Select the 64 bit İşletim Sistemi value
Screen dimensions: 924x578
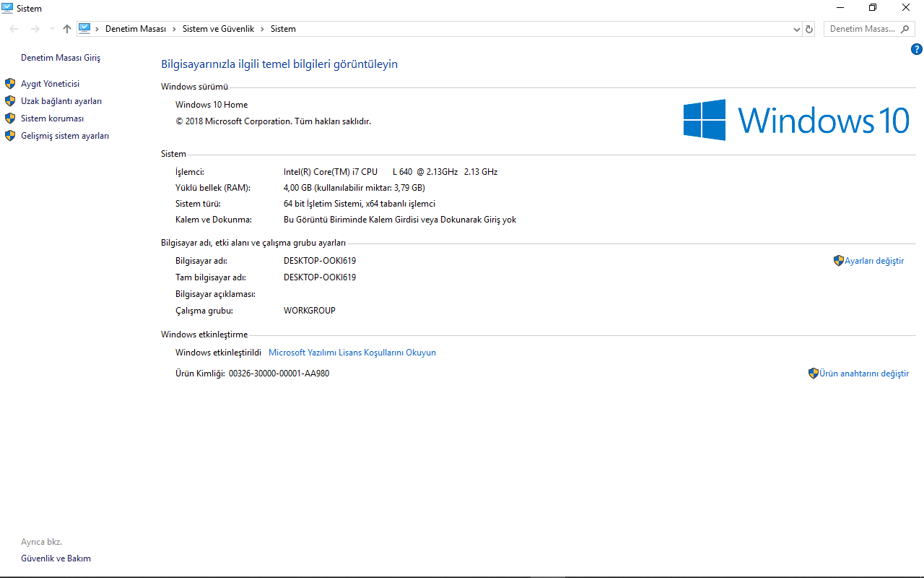click(359, 204)
